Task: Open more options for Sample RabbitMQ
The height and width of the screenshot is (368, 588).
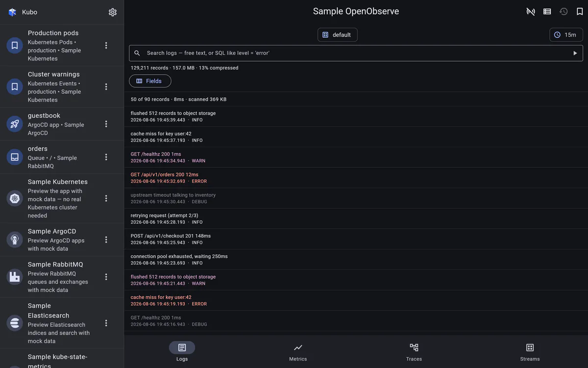Action: point(106,277)
